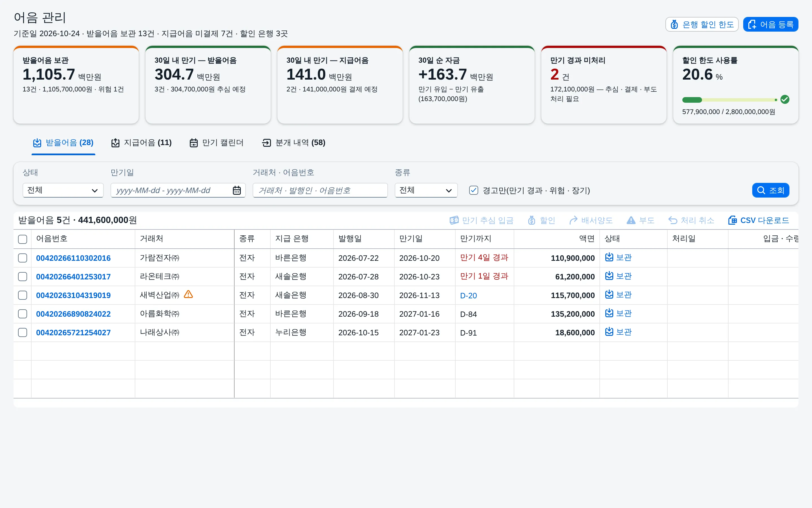812x508 pixels.
Task: Open bill link 00420265721254027
Action: pos(73,333)
